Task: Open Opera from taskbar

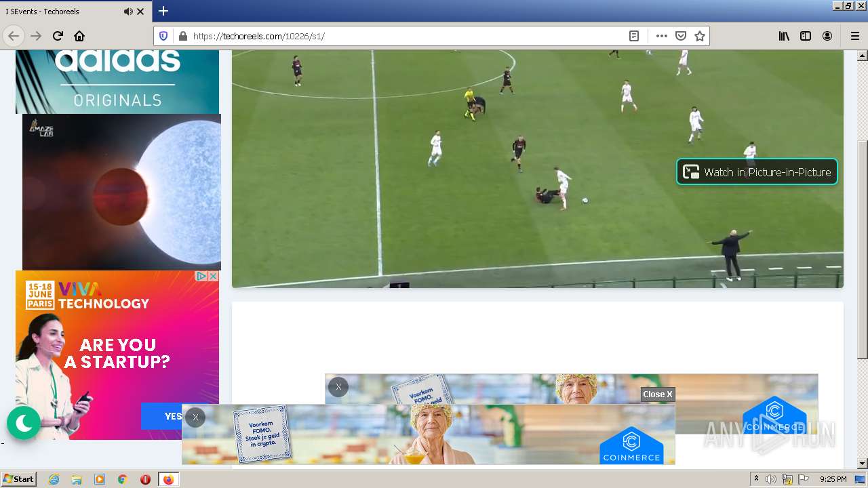Action: point(145,479)
